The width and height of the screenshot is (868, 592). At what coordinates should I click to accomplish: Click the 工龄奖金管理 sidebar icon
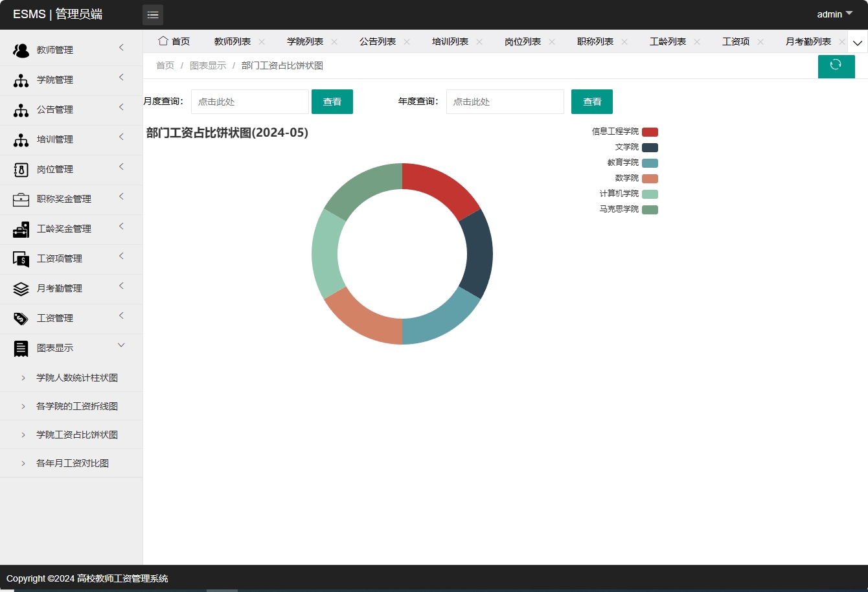tap(21, 229)
